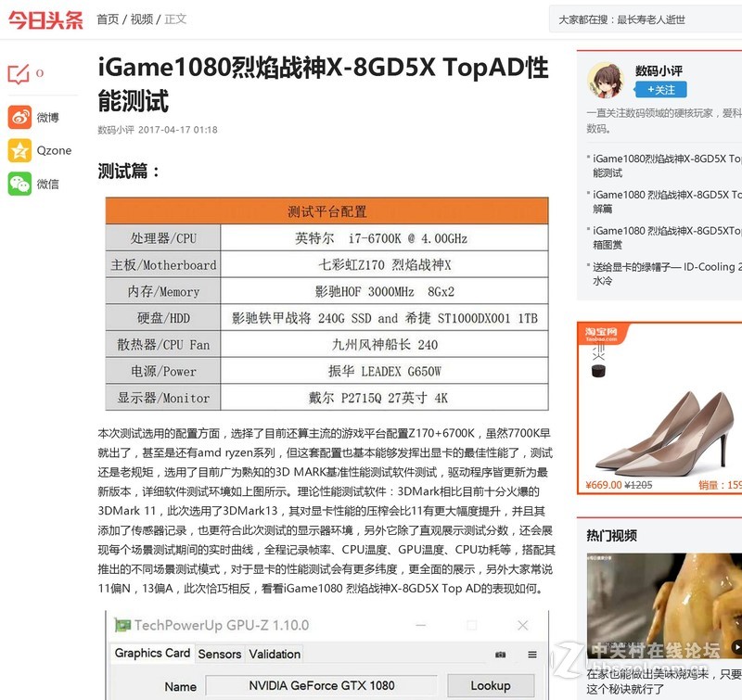This screenshot has width=742, height=700.
Task: Click row label 内存/Memory
Action: coord(163,291)
